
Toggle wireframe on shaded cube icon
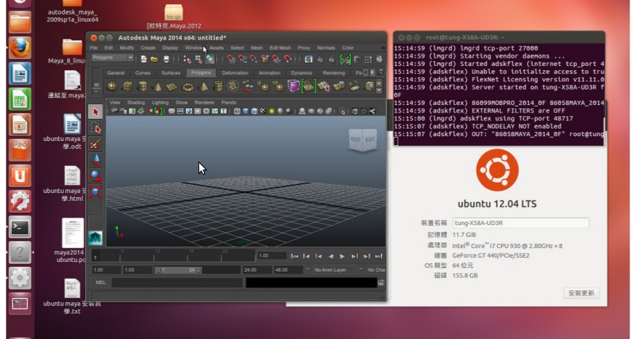coord(254,111)
